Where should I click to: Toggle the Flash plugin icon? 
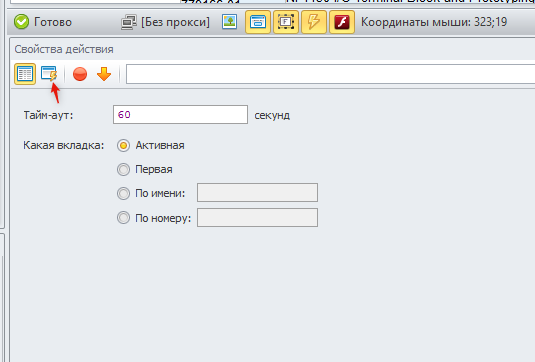pos(342,22)
